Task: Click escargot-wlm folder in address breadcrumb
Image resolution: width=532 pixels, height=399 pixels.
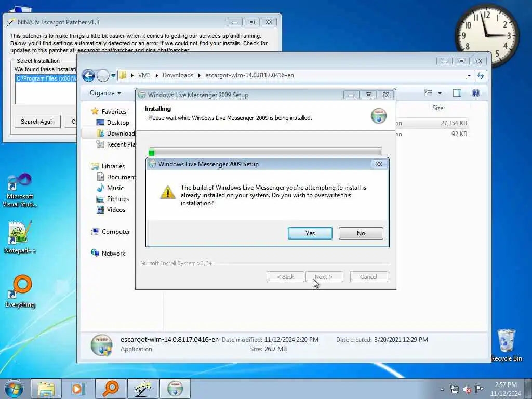Action: click(249, 75)
